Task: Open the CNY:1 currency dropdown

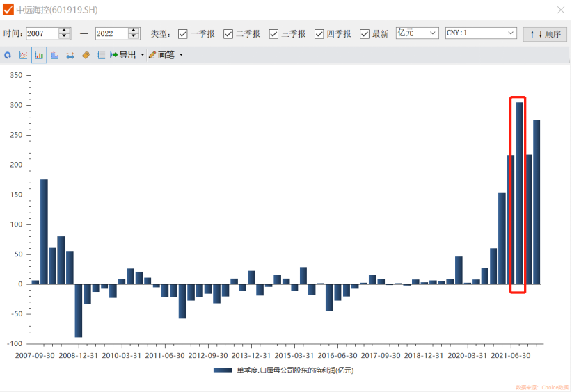Action: click(481, 33)
